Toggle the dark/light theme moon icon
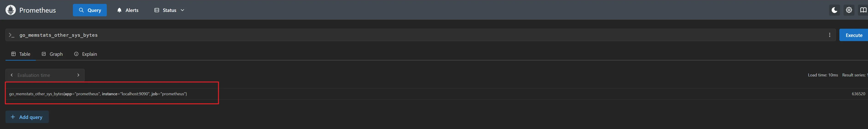Image resolution: width=868 pixels, height=129 pixels. (x=834, y=10)
